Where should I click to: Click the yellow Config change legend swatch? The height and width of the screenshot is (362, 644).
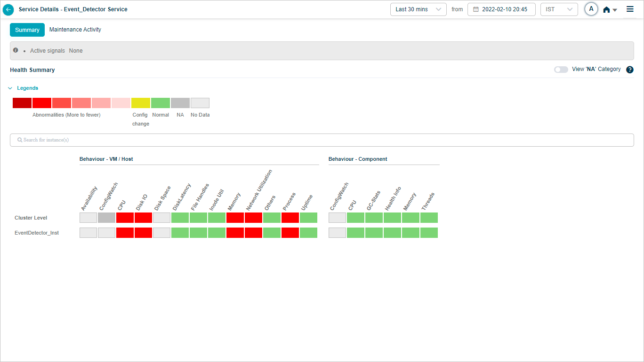point(141,103)
